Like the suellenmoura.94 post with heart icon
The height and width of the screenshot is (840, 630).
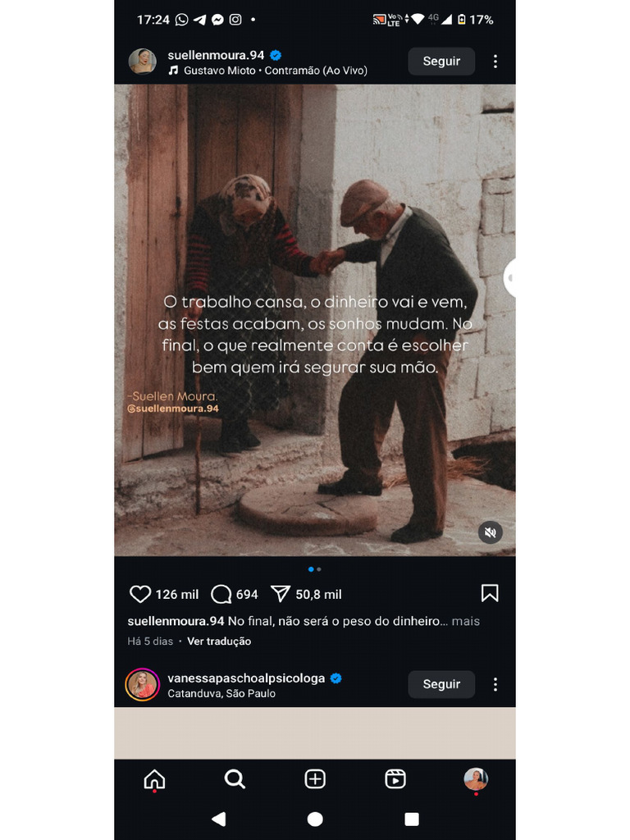tap(140, 594)
